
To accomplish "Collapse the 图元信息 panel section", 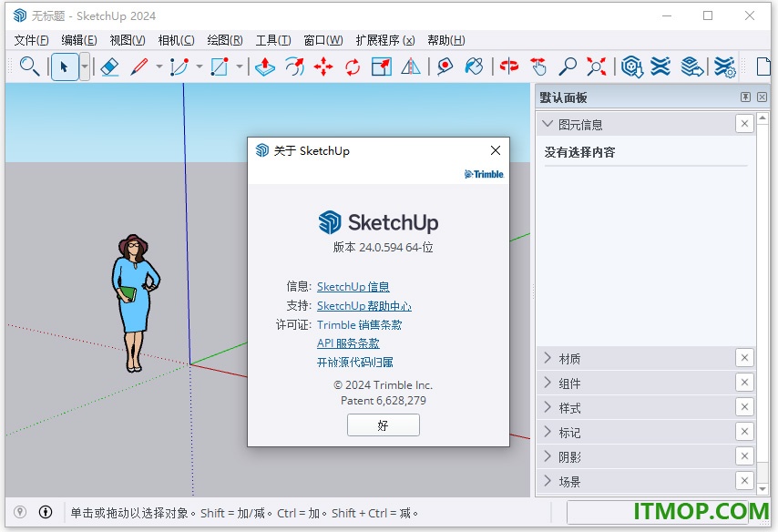I will (x=548, y=124).
